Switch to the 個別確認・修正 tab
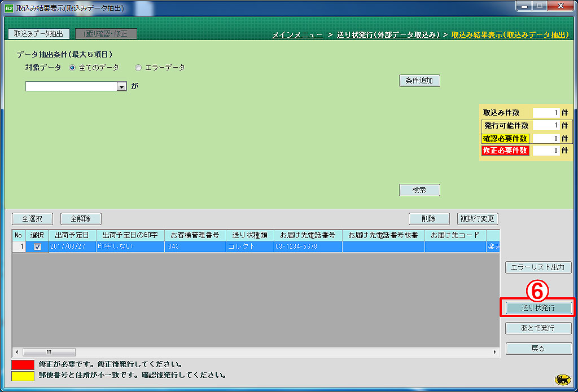578x392 pixels. (106, 34)
